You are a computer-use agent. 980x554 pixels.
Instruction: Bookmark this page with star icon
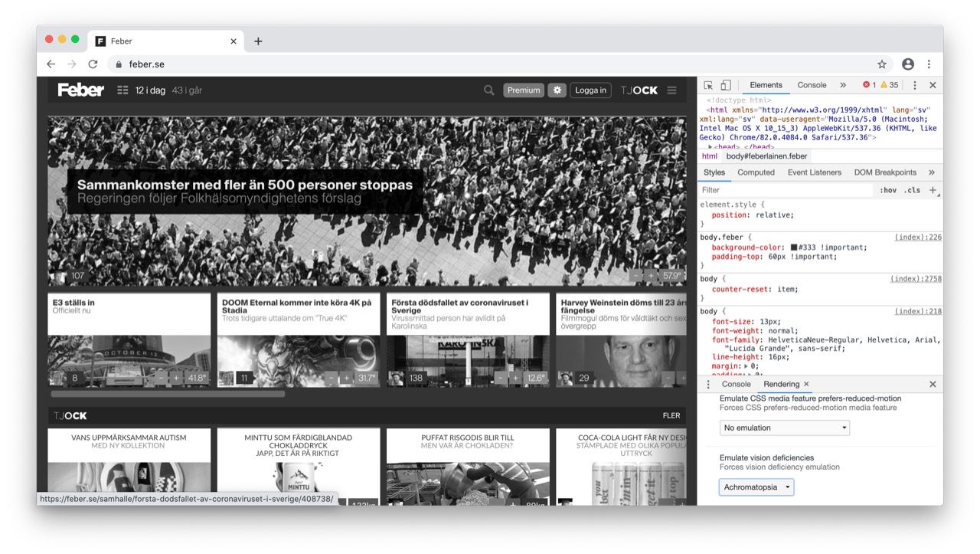pyautogui.click(x=882, y=64)
